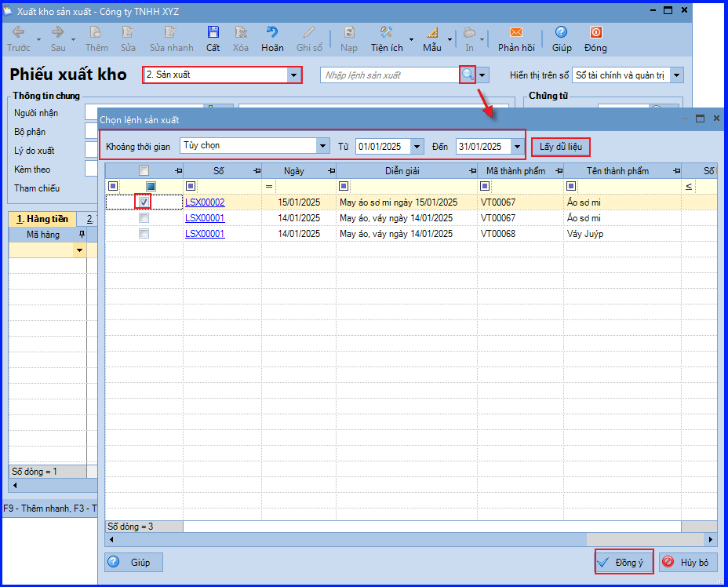Click the Giúp help icon in toolbar
This screenshot has height=587, width=728.
pyautogui.click(x=561, y=32)
